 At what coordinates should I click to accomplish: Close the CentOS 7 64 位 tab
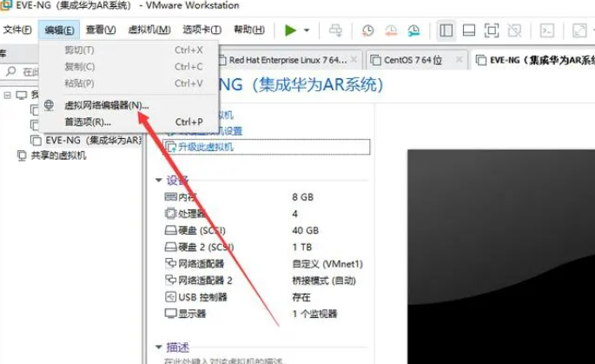pyautogui.click(x=459, y=60)
